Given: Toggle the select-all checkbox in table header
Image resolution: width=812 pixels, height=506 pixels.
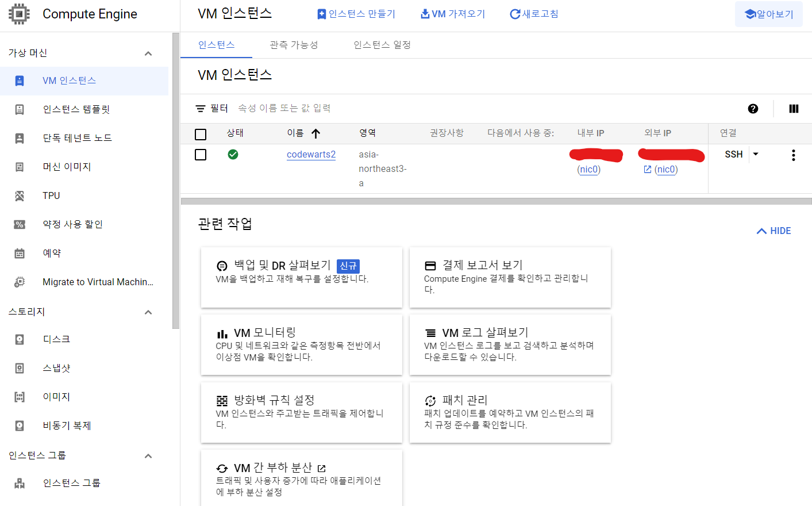Looking at the screenshot, I should pos(201,135).
